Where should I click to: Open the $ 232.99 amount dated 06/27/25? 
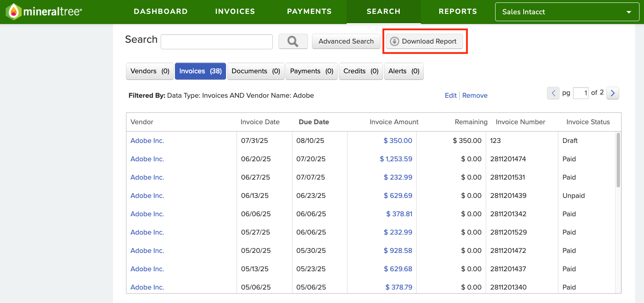pyautogui.click(x=398, y=177)
